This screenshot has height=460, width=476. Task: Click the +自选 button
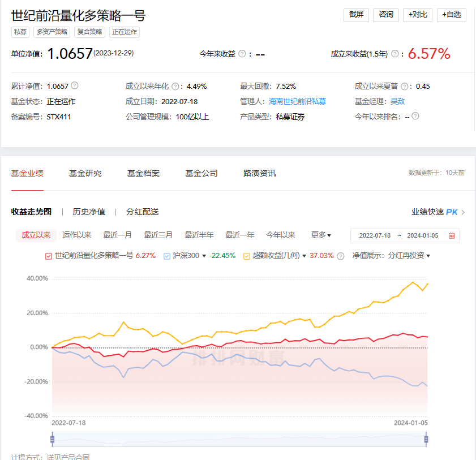[x=452, y=15]
